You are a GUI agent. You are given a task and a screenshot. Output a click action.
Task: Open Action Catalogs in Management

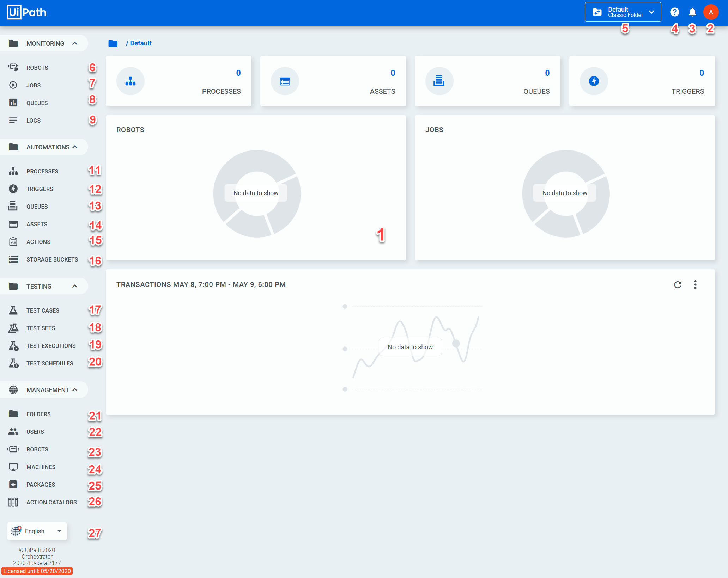[51, 502]
